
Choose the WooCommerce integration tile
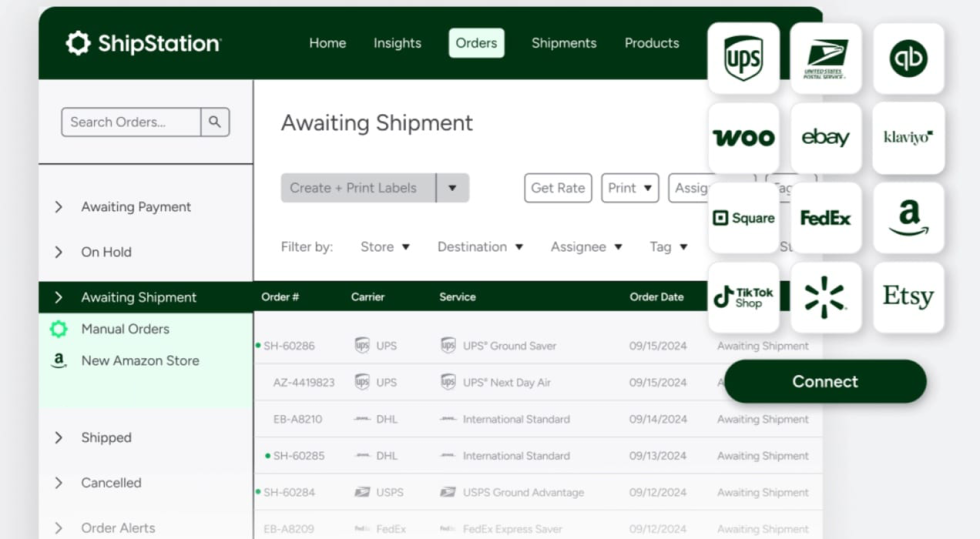[743, 138]
